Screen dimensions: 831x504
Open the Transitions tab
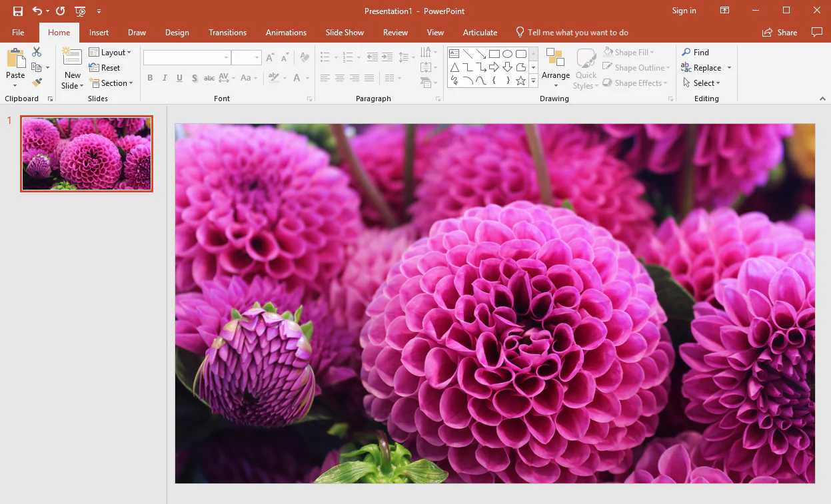coord(227,32)
